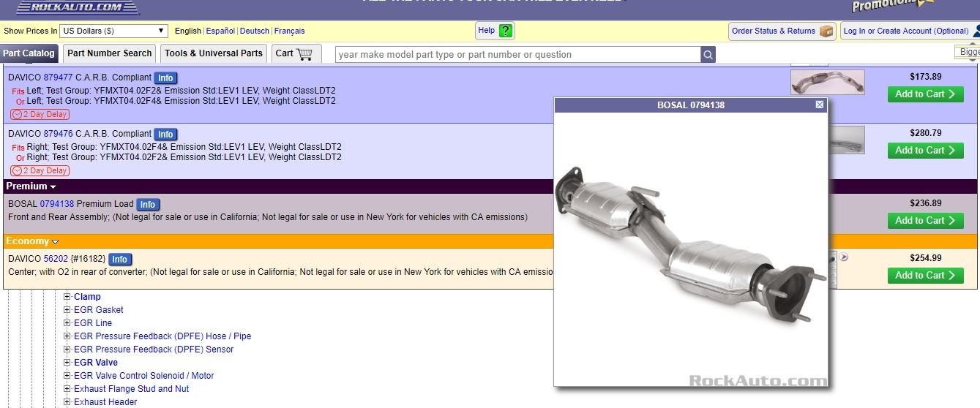This screenshot has width=980, height=408.
Task: Open the US Dollars currency dropdown
Action: (114, 31)
